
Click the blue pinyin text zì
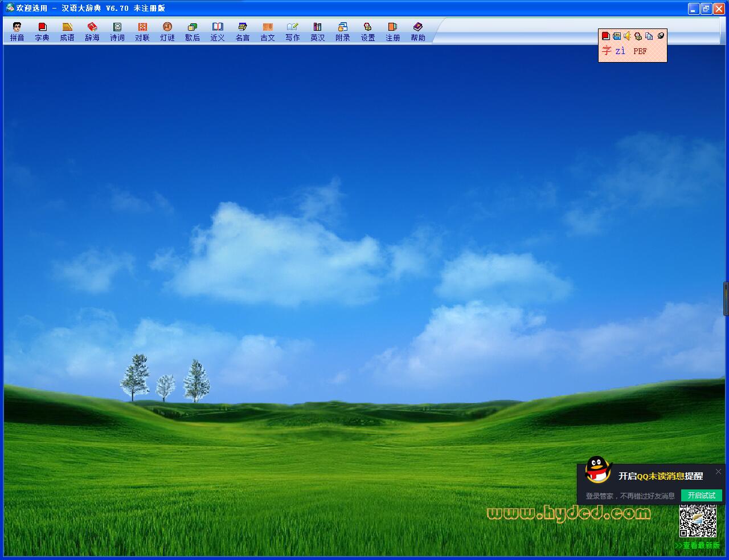coord(620,51)
